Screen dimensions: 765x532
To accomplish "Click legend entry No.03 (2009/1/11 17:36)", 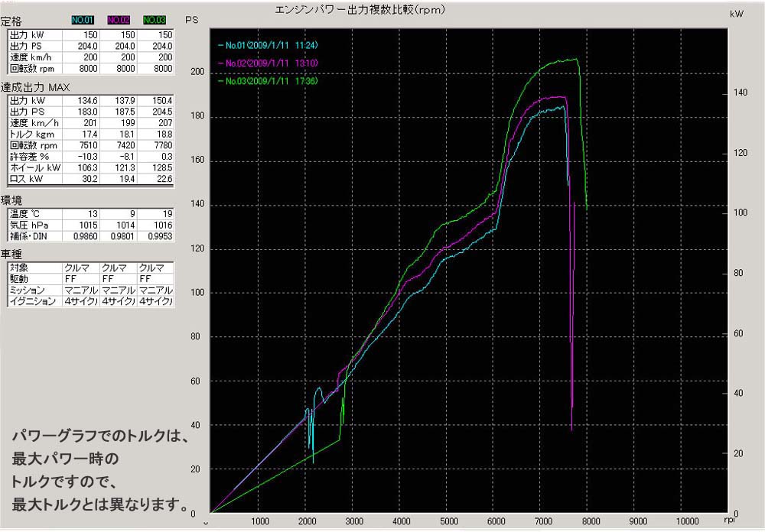I will coord(269,80).
